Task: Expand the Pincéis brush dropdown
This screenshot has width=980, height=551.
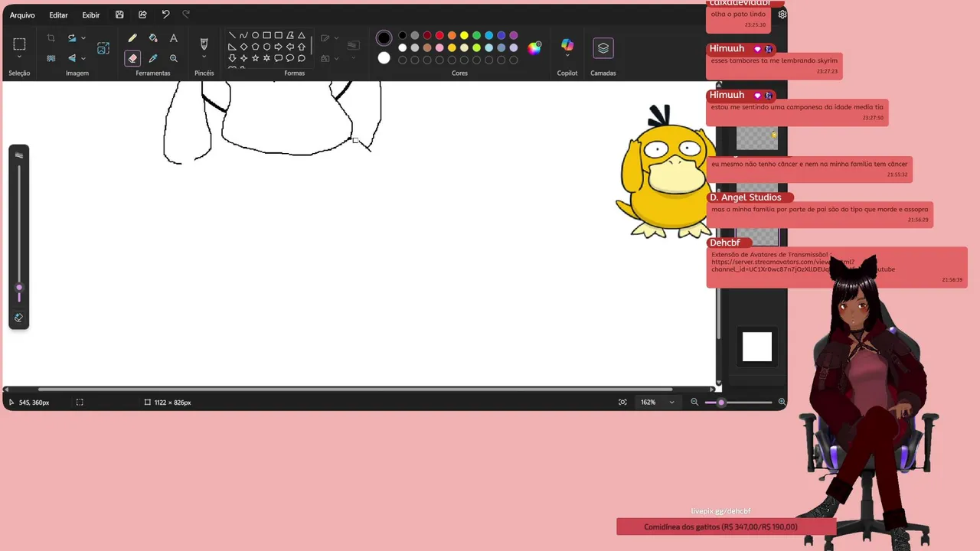Action: pyautogui.click(x=204, y=57)
